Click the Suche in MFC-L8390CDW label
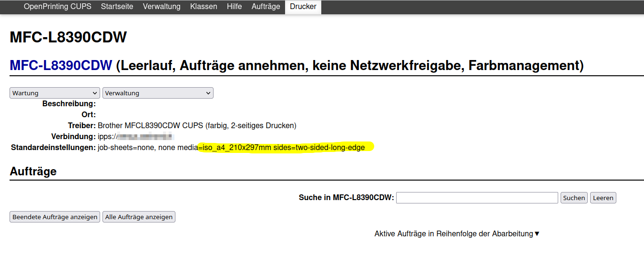This screenshot has height=273, width=644. coord(347,198)
